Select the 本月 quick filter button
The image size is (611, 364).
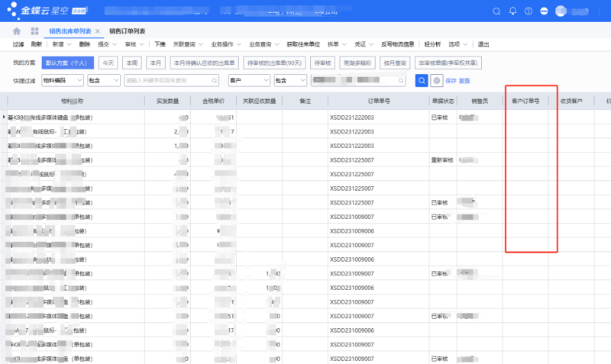point(156,63)
